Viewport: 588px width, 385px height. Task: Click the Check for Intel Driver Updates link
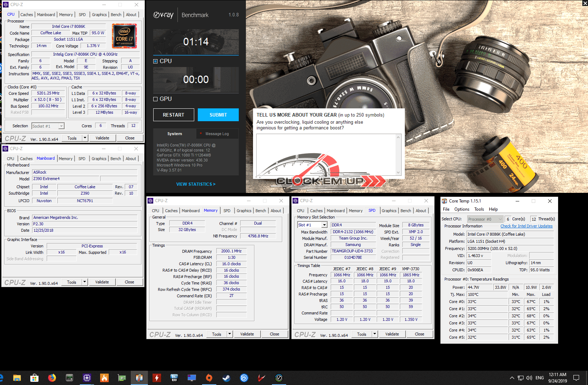[526, 226]
